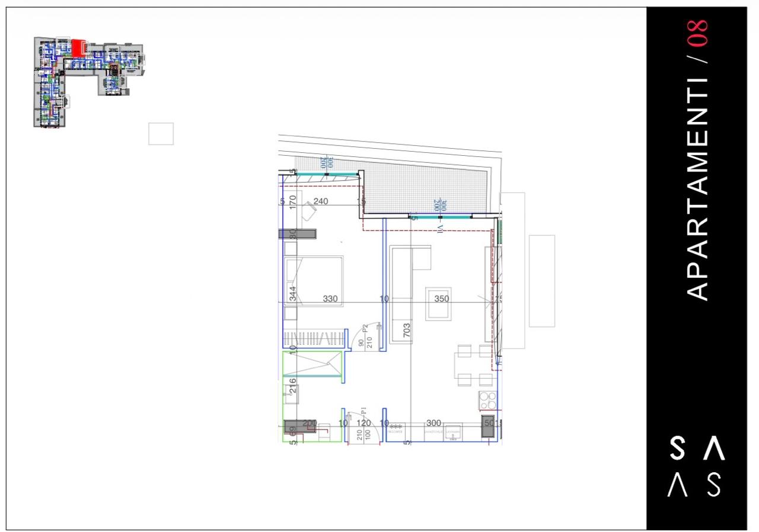This screenshot has width=759, height=532.
Task: Select the teal bedroom window at the top
Action: [x=328, y=174]
